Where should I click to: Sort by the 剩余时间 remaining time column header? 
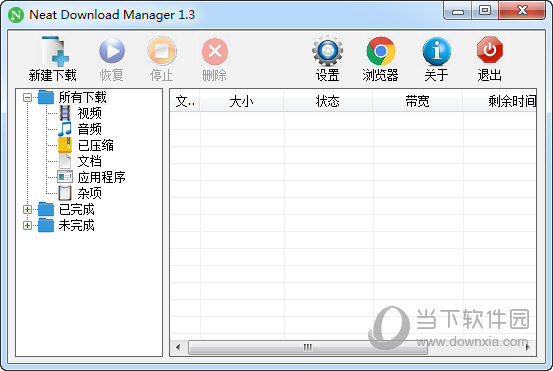500,102
